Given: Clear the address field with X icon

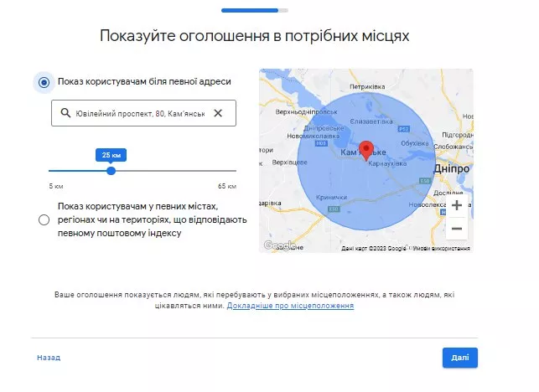Looking at the screenshot, I should (218, 113).
